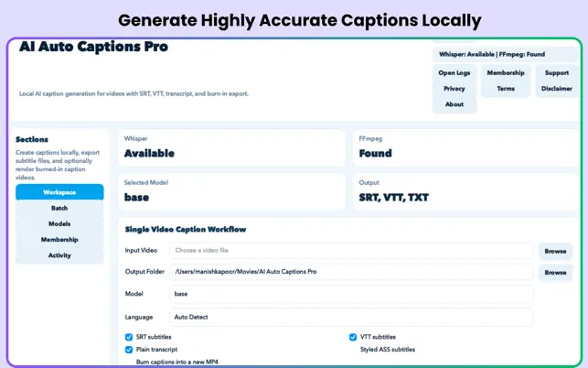Viewport: 588px width, 368px height.
Task: Click the 'Sections' sidebar heading
Action: (32, 139)
